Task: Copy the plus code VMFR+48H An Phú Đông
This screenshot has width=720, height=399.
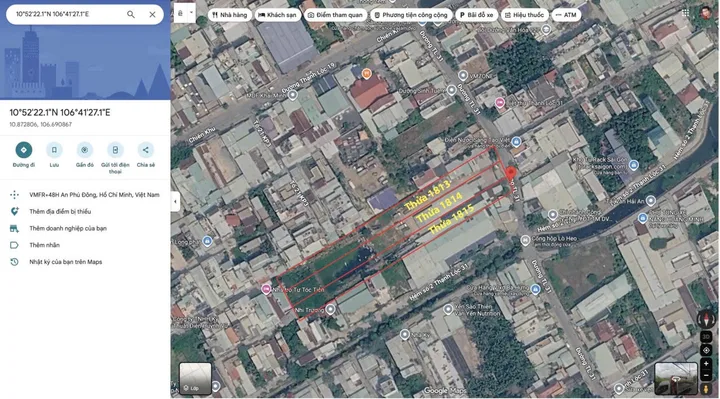Action: point(94,195)
